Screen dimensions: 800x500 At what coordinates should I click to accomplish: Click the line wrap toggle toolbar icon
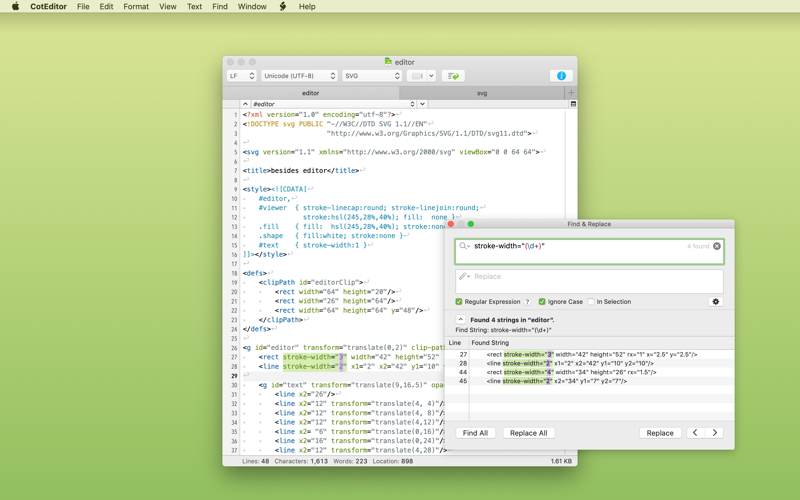click(x=453, y=76)
